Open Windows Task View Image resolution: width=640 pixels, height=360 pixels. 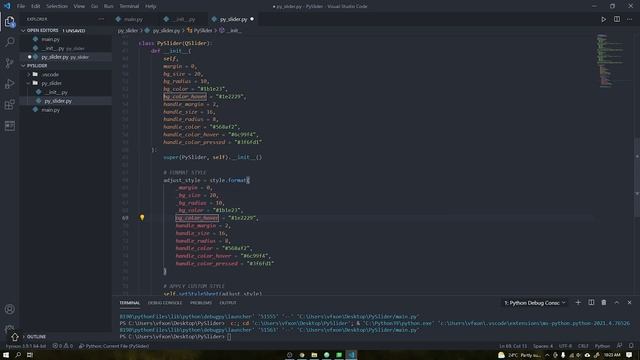point(29,355)
